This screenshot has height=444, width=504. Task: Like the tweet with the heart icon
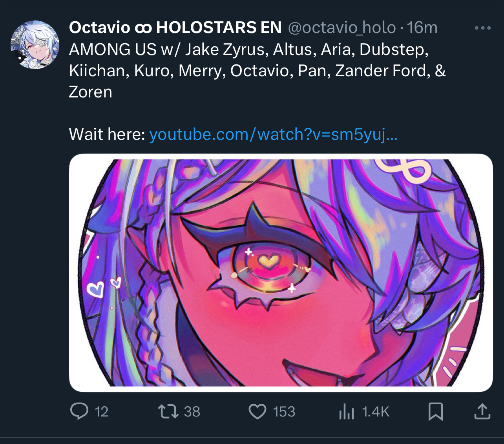[257, 411]
